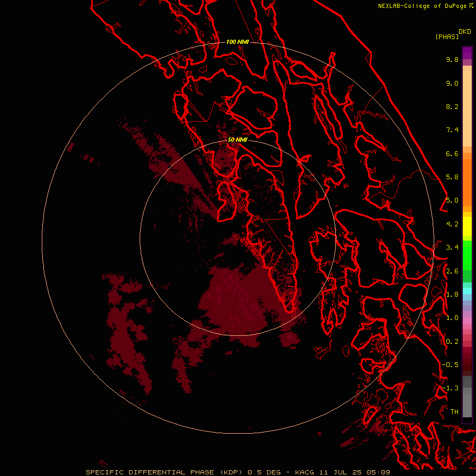The height and width of the screenshot is (476, 476).
Task: Pick the cyan color bar segment
Action: pyautogui.click(x=467, y=290)
